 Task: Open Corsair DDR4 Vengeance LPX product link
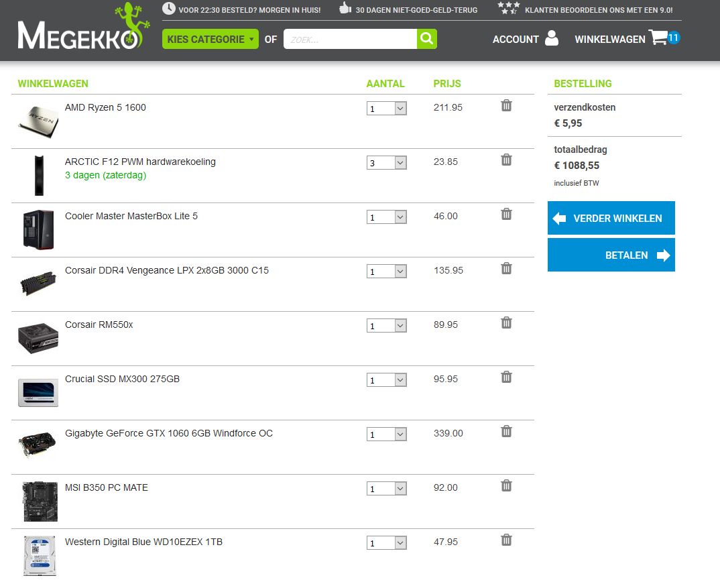pyautogui.click(x=167, y=270)
